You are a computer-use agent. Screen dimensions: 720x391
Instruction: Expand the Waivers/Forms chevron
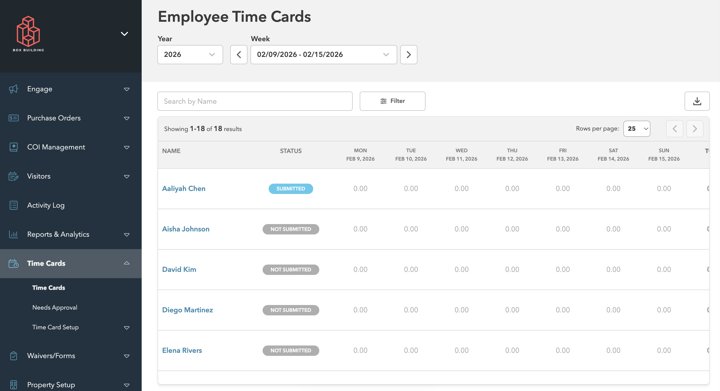(x=127, y=356)
